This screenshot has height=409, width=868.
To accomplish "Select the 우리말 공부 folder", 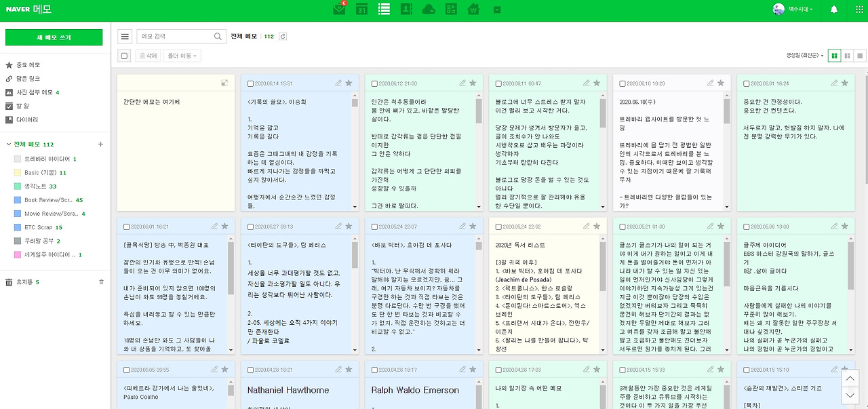I will pos(37,241).
